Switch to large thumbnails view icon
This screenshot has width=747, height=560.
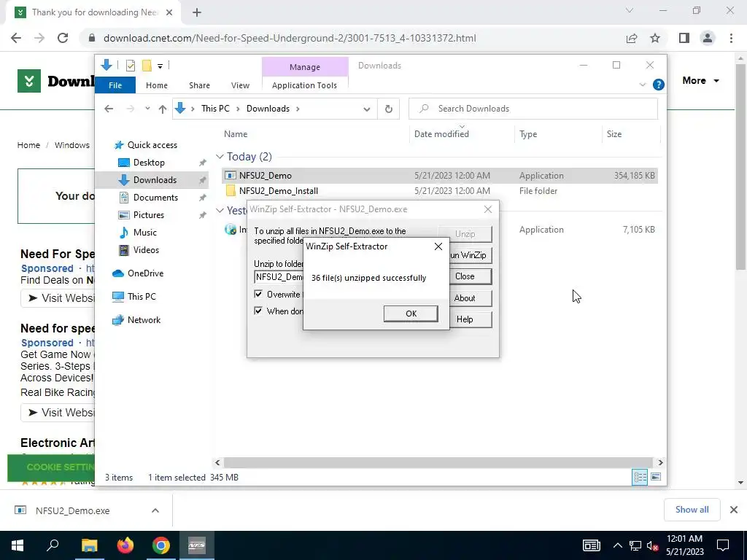point(656,477)
